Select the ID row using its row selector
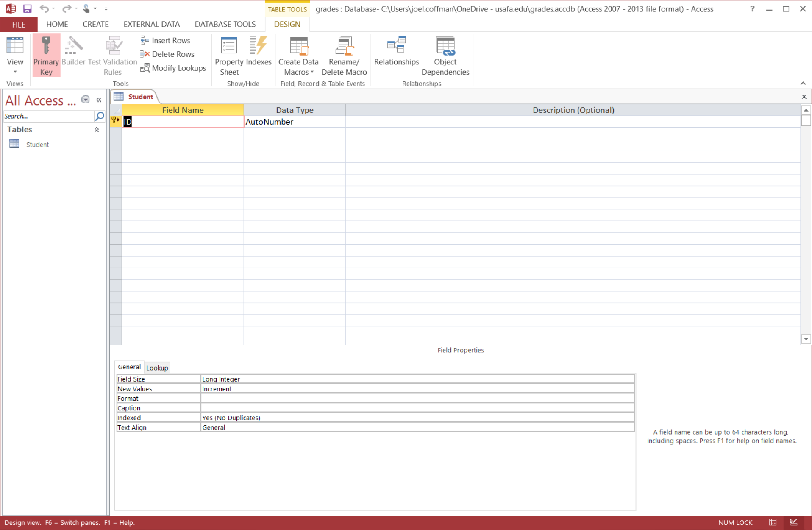 coord(116,122)
